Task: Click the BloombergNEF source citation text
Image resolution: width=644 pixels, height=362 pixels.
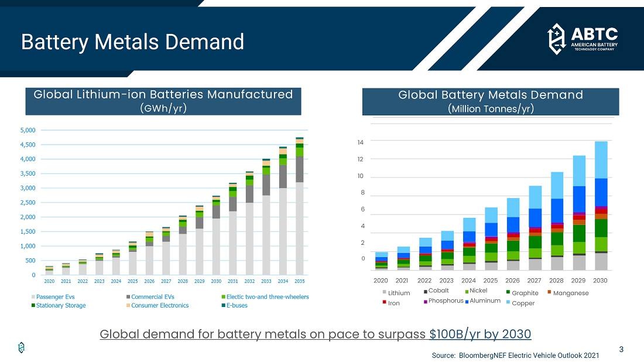Action: (515, 356)
